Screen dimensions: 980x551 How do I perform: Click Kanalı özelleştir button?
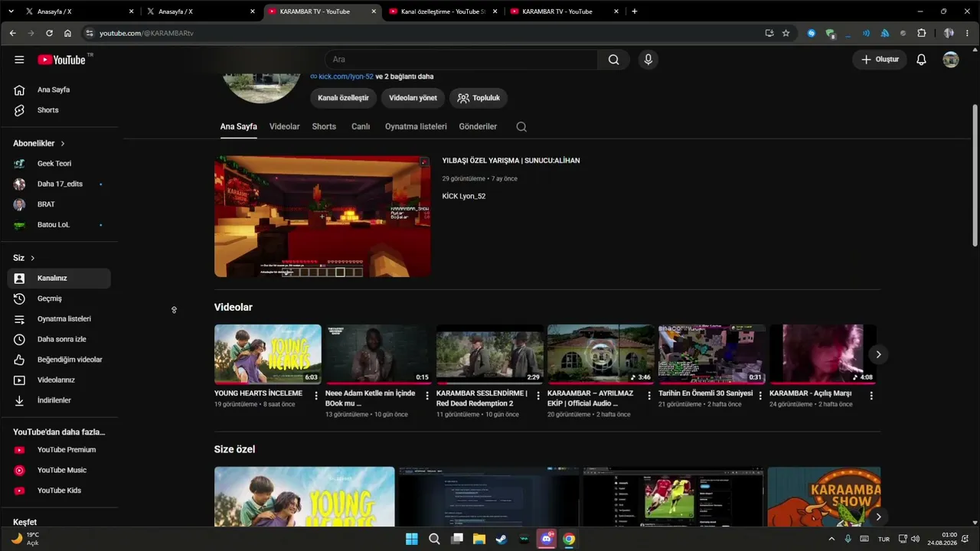point(344,98)
